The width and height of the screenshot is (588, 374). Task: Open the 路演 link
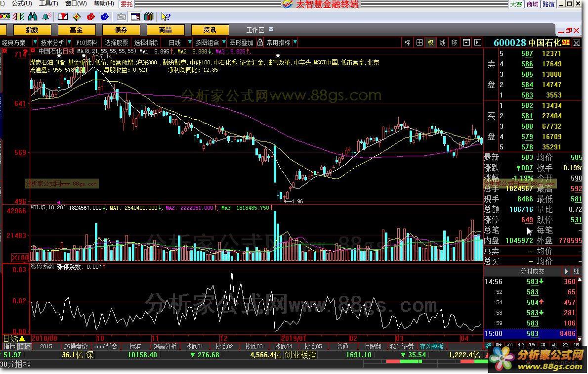coord(548,4)
